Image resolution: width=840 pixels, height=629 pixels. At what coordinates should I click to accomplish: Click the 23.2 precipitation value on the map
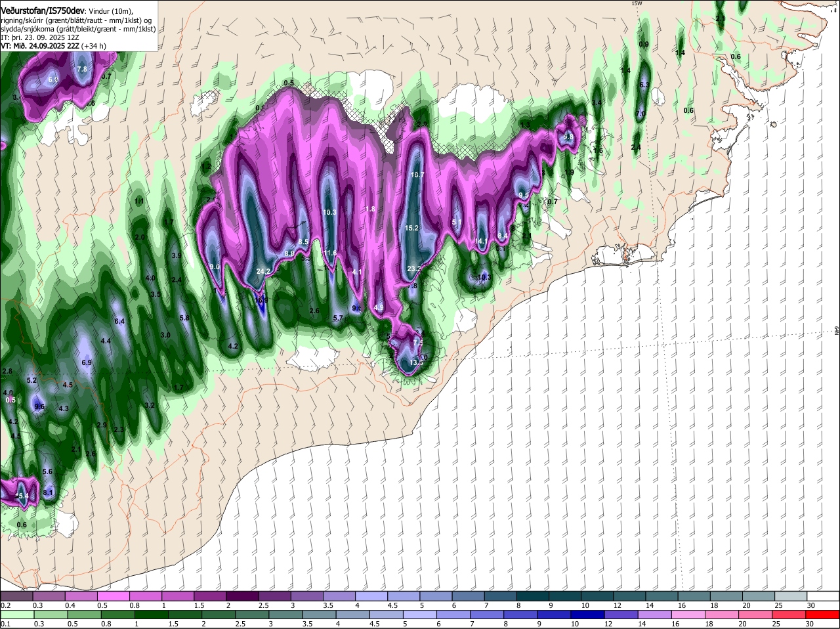(x=414, y=269)
